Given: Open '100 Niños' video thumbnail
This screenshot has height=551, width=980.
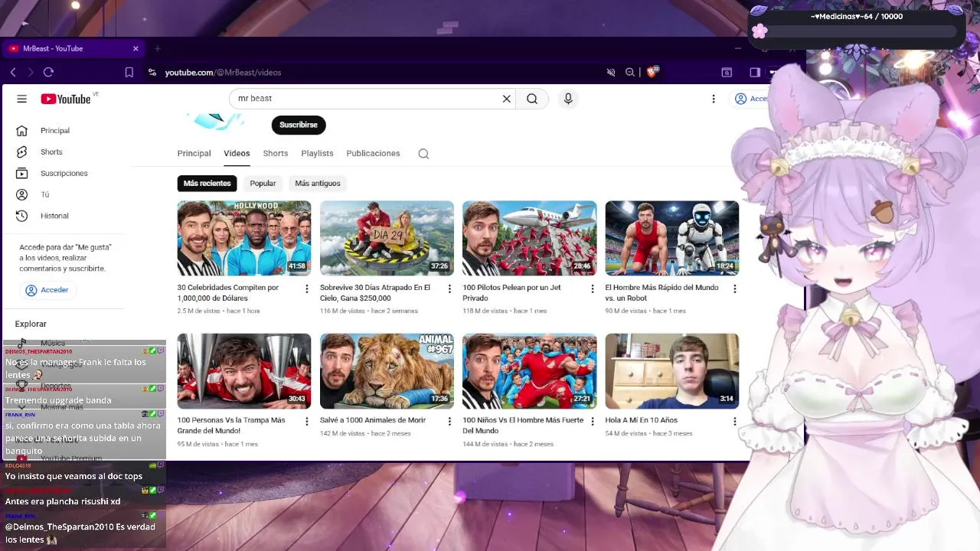Looking at the screenshot, I should click(529, 371).
